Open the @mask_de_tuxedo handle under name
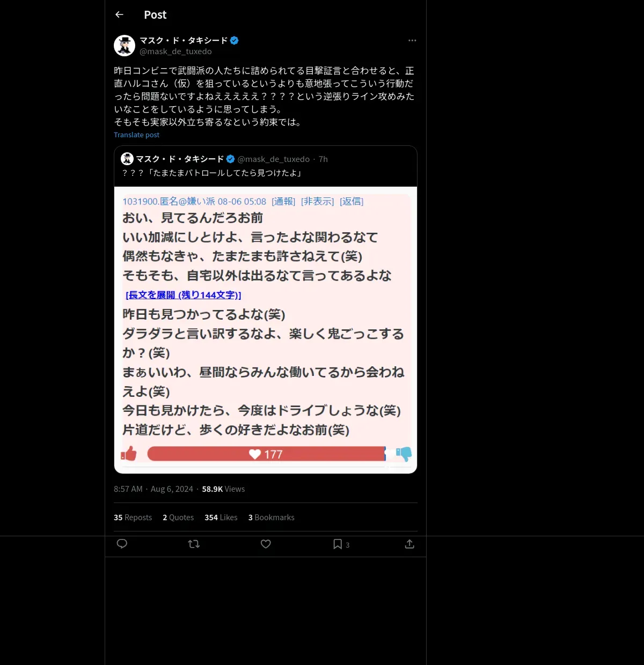This screenshot has width=644, height=665. coord(175,51)
